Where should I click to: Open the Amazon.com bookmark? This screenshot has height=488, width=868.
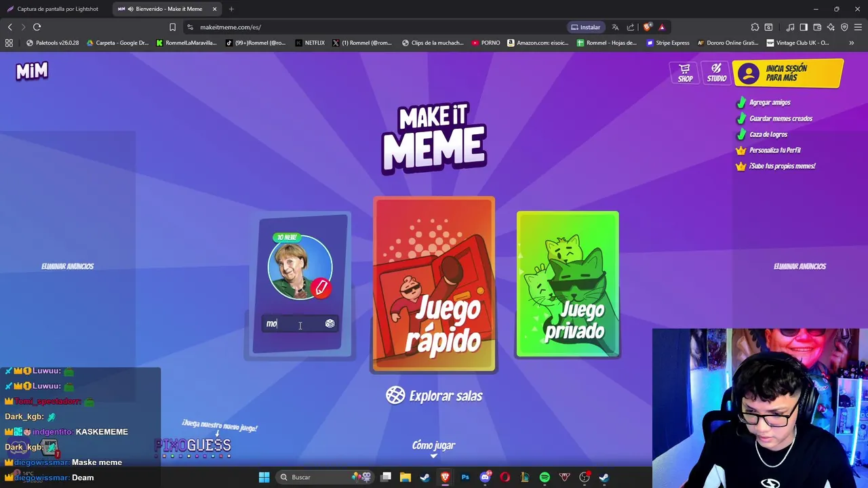click(x=538, y=43)
